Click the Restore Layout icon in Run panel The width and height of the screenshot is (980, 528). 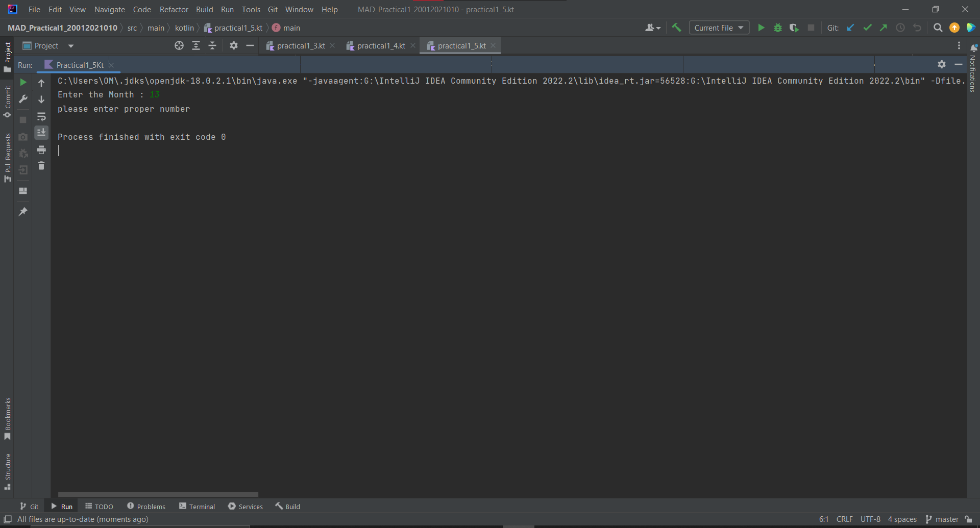[x=23, y=190]
